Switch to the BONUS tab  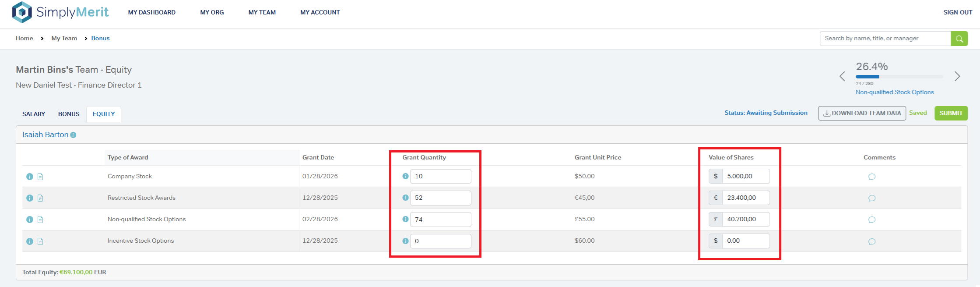point(69,114)
